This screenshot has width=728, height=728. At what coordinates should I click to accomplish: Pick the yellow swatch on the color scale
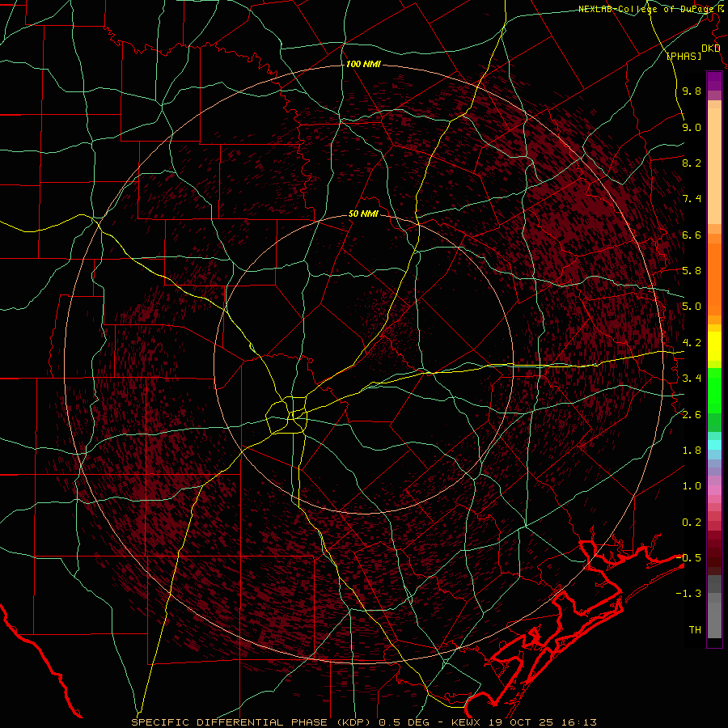pyautogui.click(x=714, y=346)
